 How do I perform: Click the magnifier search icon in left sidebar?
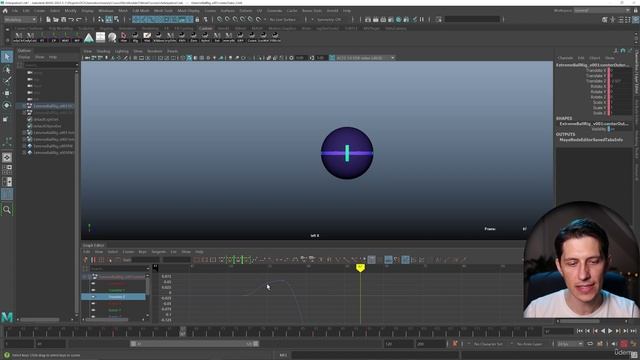(7, 209)
